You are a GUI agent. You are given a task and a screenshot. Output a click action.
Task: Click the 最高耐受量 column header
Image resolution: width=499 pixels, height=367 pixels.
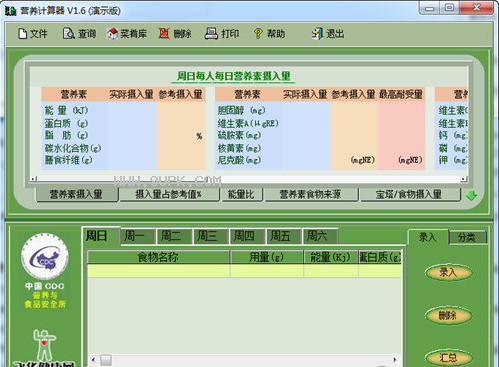tap(401, 94)
